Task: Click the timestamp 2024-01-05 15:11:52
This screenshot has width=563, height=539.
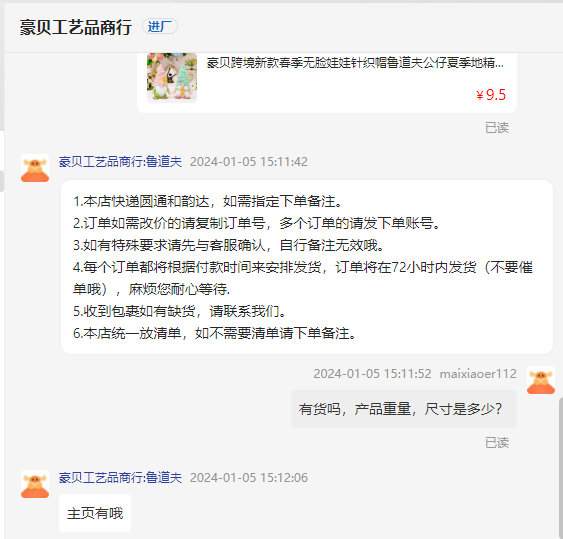Action: pos(372,374)
